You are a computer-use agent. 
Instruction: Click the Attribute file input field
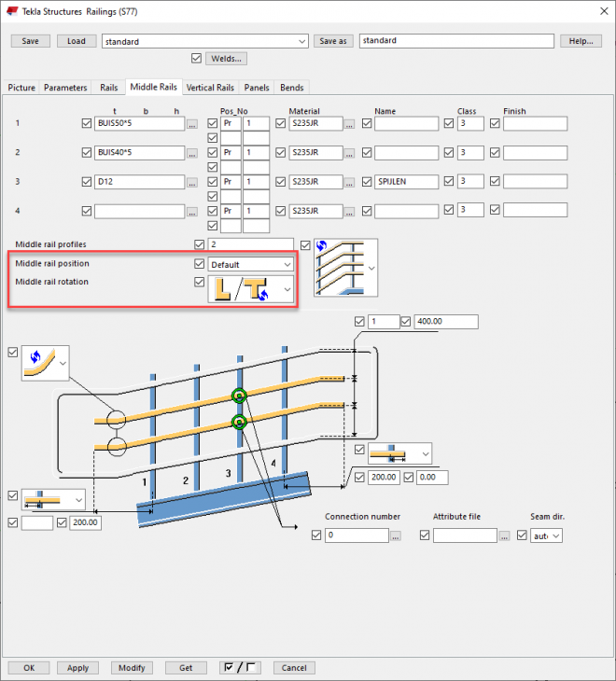(x=465, y=535)
